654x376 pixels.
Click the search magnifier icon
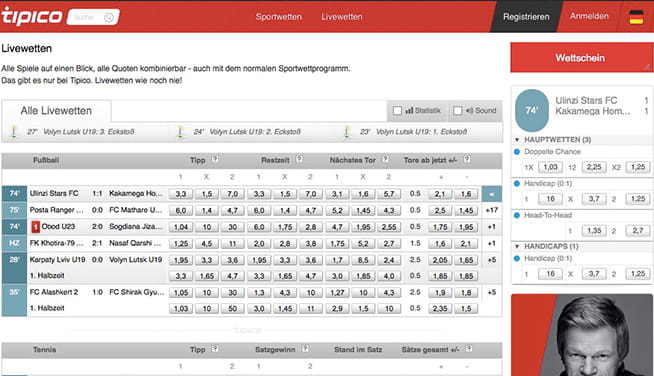[109, 17]
